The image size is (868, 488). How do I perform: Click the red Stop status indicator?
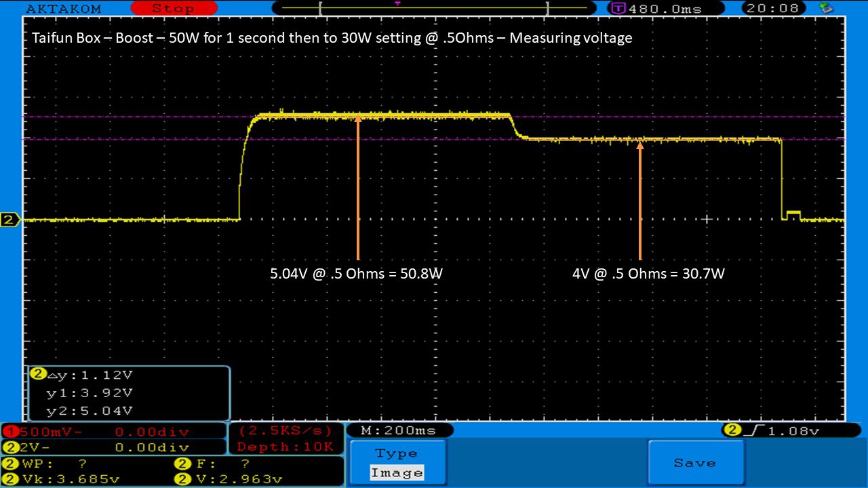pyautogui.click(x=172, y=9)
